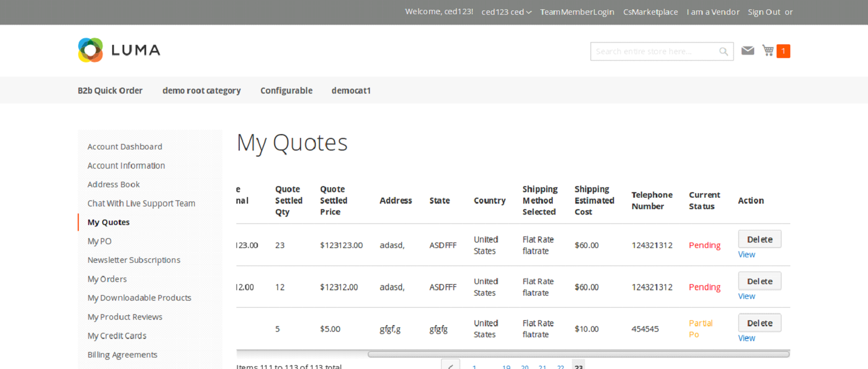
Task: Click Sign Out link
Action: click(x=764, y=12)
